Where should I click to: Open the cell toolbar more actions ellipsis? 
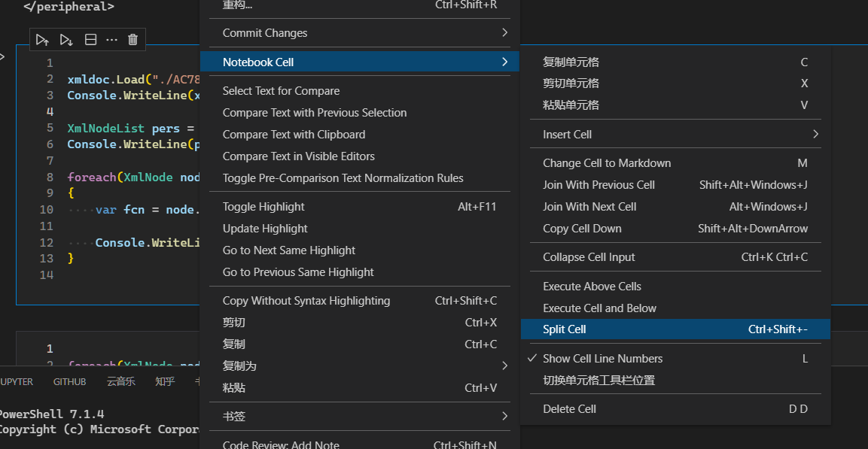pos(111,39)
